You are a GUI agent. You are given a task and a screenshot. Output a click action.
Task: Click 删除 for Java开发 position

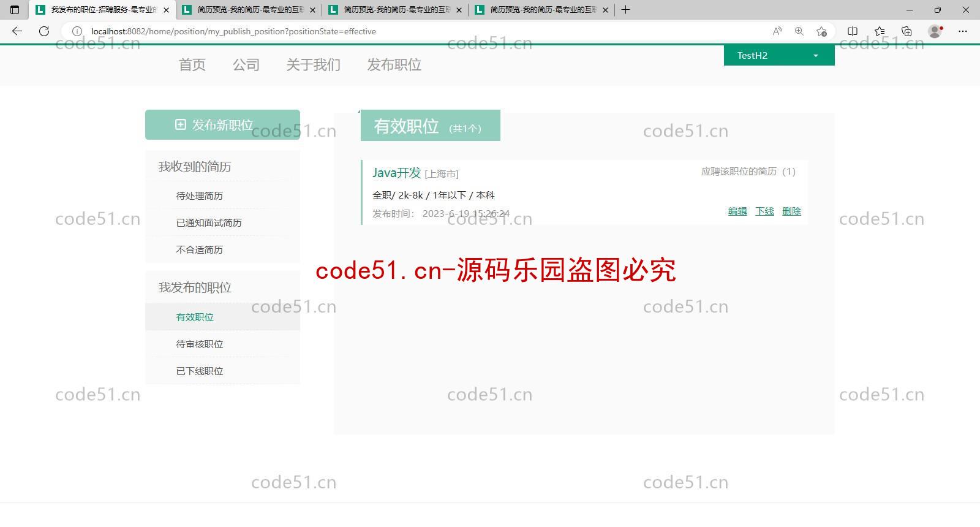(791, 211)
